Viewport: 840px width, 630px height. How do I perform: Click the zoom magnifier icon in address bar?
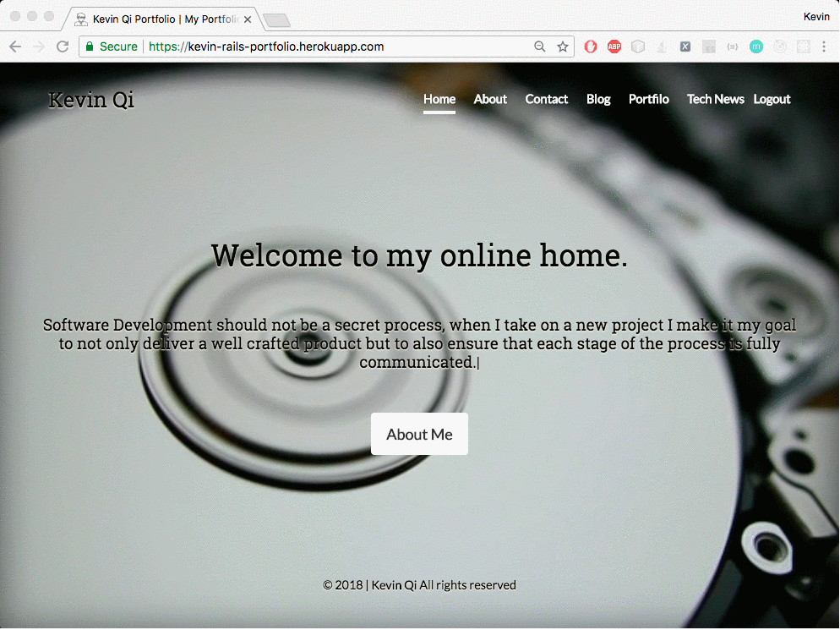(540, 47)
